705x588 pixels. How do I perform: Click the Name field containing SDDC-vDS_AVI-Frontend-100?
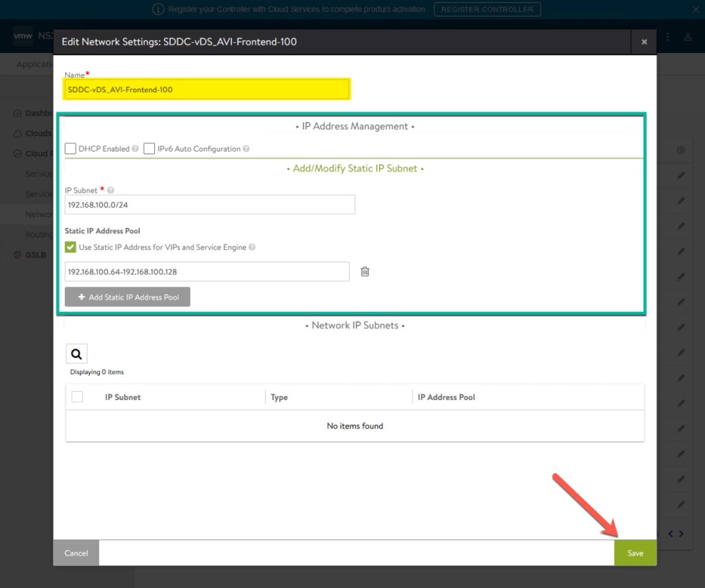[x=208, y=90]
